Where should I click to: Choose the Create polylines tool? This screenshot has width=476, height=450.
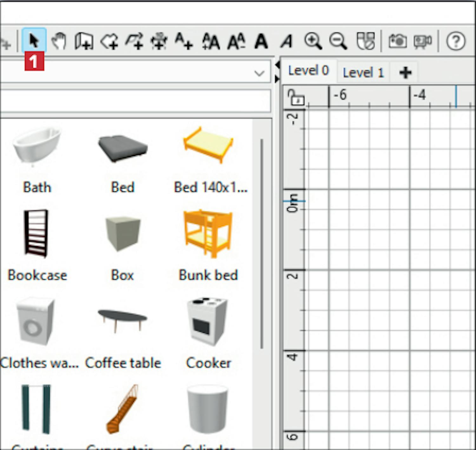[134, 41]
